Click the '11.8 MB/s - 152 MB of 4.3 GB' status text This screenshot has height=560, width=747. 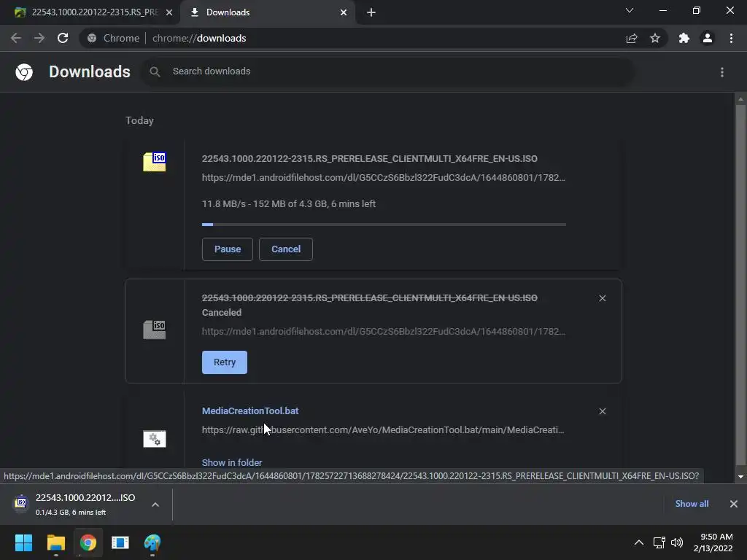click(289, 204)
